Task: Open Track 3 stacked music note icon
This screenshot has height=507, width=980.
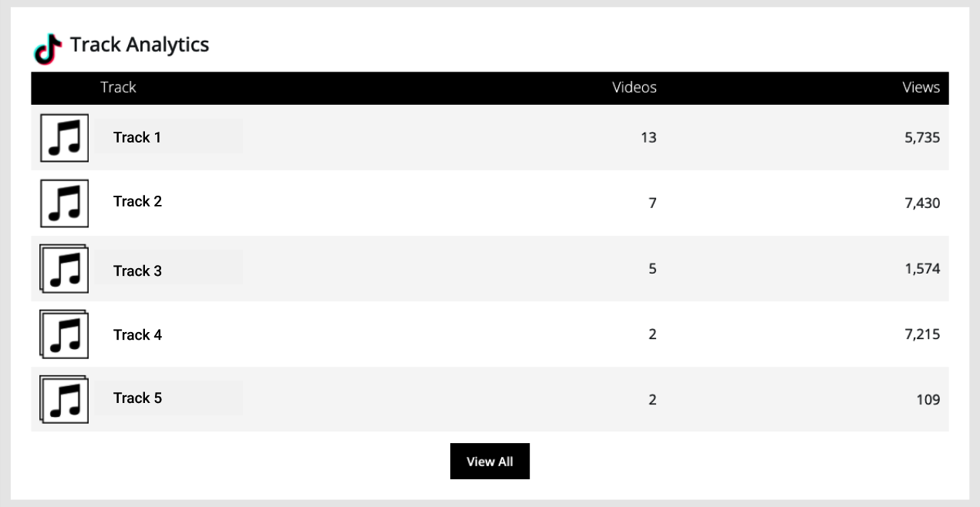Action: click(64, 269)
